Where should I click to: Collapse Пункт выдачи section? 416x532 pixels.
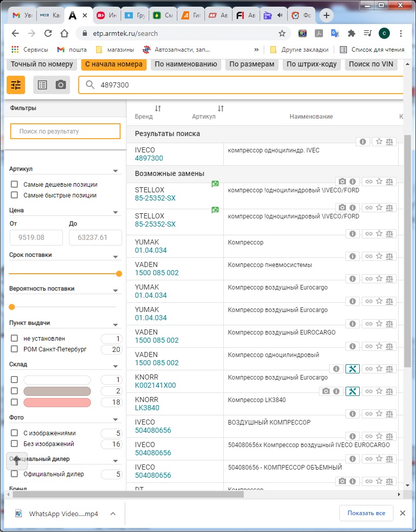(115, 325)
